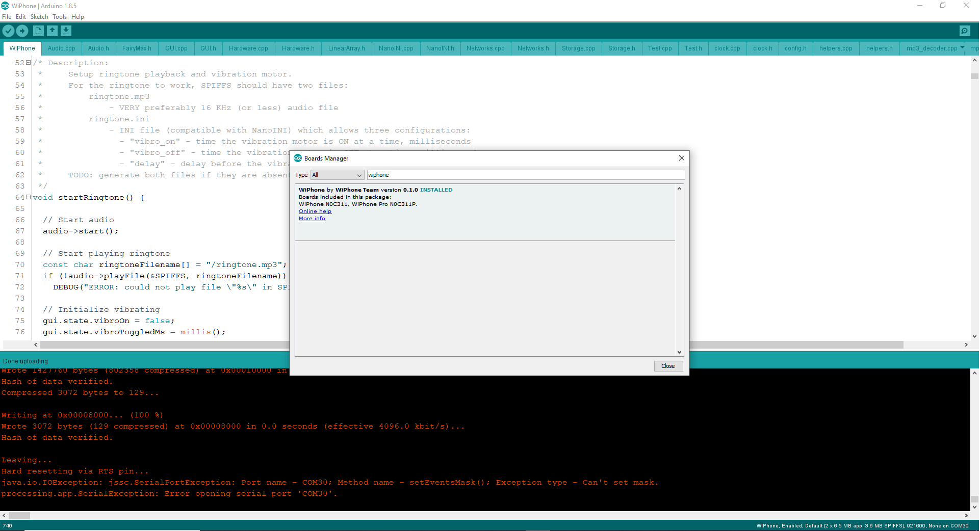The image size is (980, 531).
Task: Switch to the Networks.cpp tab
Action: (485, 48)
